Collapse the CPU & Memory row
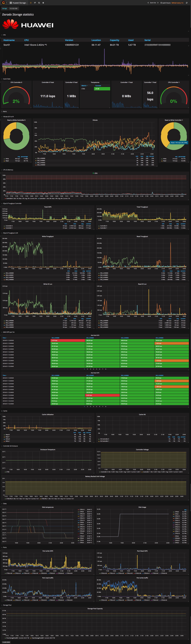191x644 pixels. [x=7, y=170]
